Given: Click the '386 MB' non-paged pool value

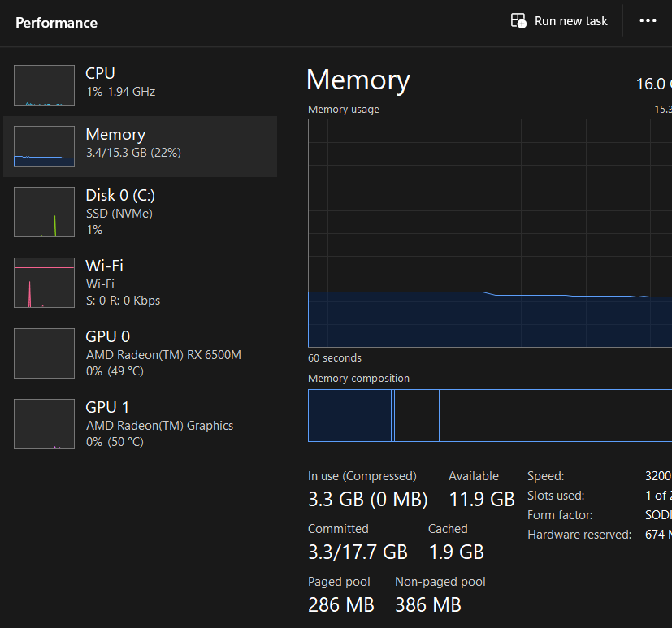Looking at the screenshot, I should [427, 605].
